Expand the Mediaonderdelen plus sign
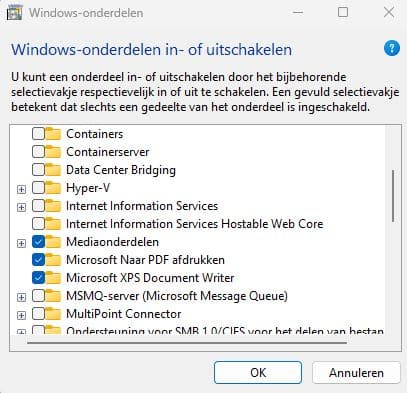407x393 pixels. click(21, 243)
